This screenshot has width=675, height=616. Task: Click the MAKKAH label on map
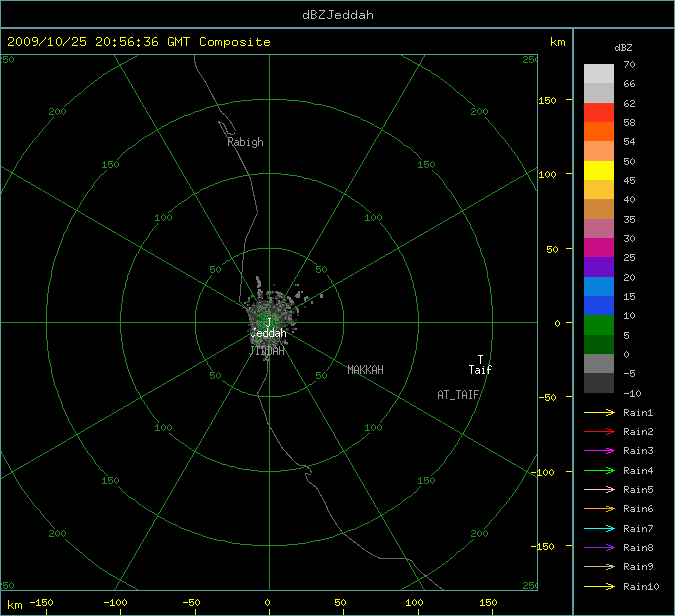click(365, 370)
